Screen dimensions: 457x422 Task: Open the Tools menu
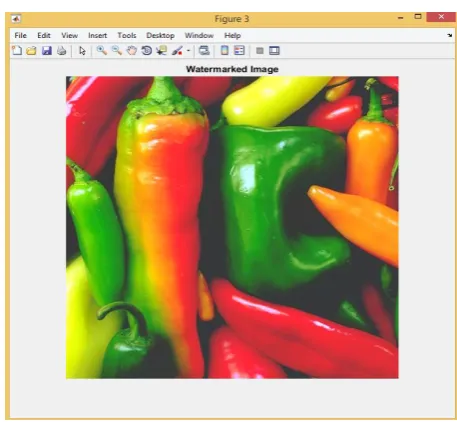point(127,35)
